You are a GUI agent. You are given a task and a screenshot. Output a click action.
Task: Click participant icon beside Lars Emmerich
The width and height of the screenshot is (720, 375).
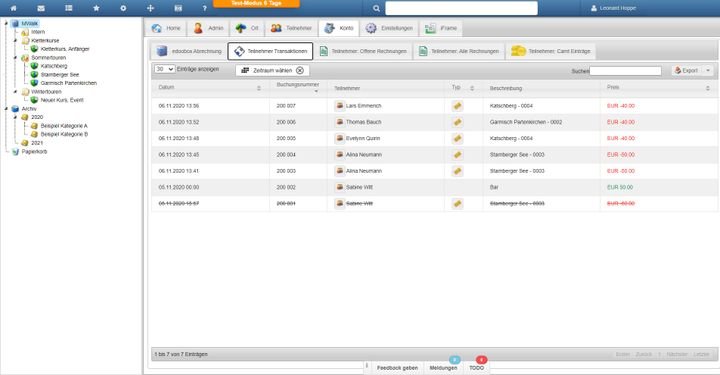click(x=339, y=106)
